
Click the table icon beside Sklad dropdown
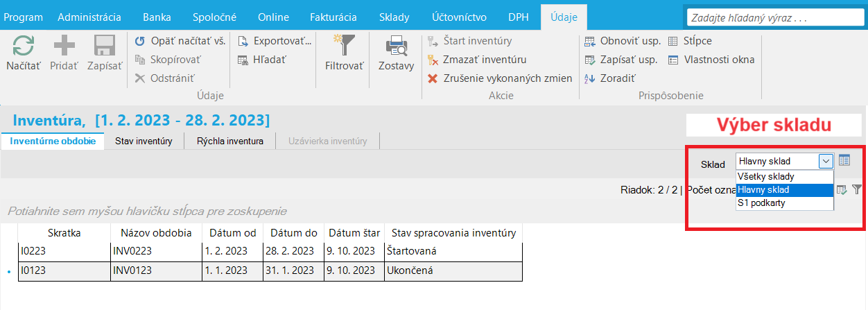click(x=844, y=160)
